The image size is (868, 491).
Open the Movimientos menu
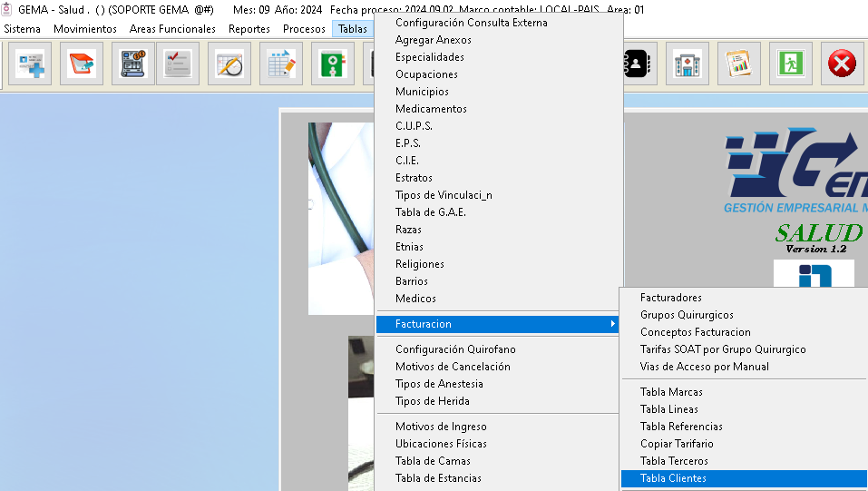[x=85, y=29]
